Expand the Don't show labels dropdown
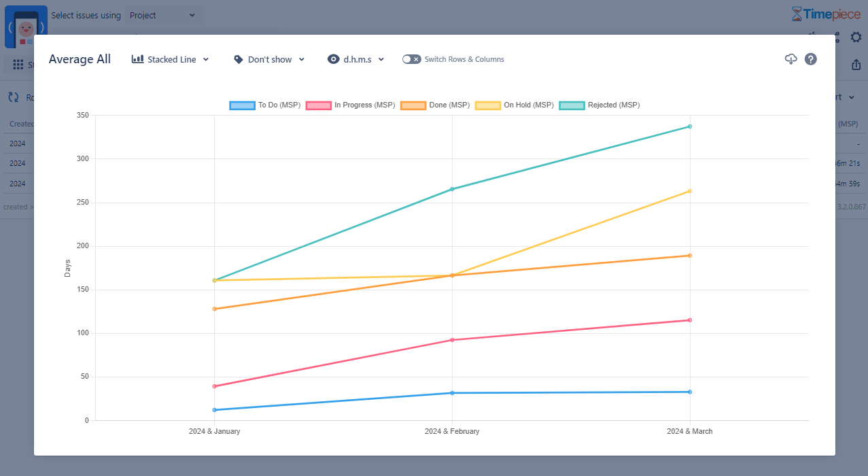Screen dimensions: 868x476 pyautogui.click(x=269, y=59)
